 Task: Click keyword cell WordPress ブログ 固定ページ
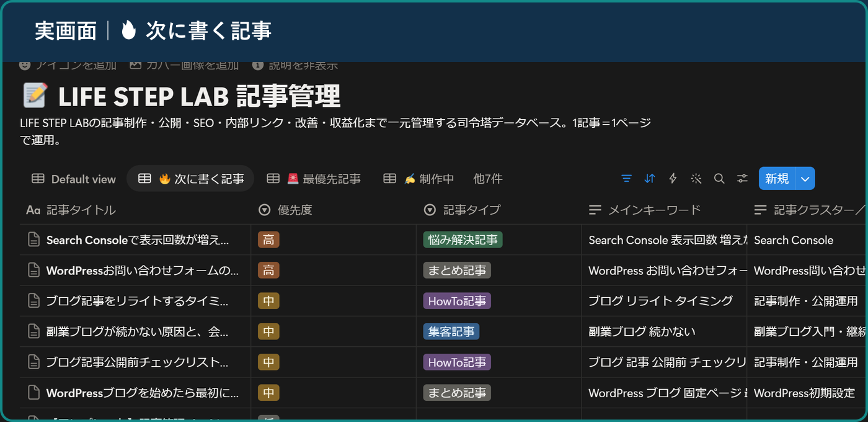[667, 393]
